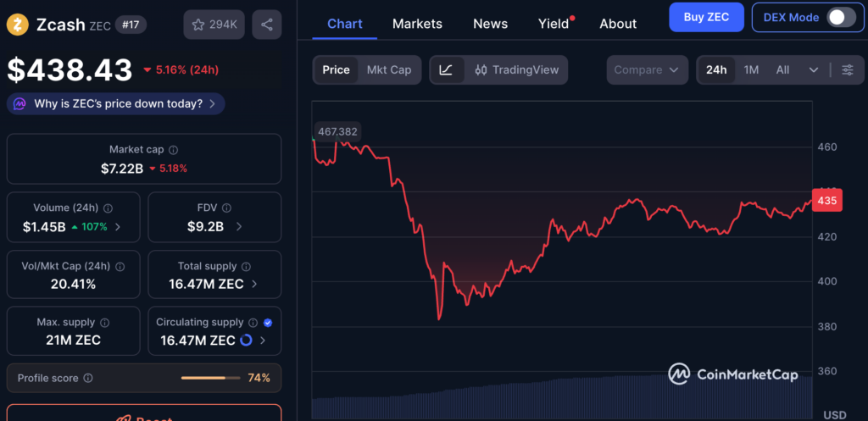
Task: Click the Market cap info icon
Action: (173, 150)
